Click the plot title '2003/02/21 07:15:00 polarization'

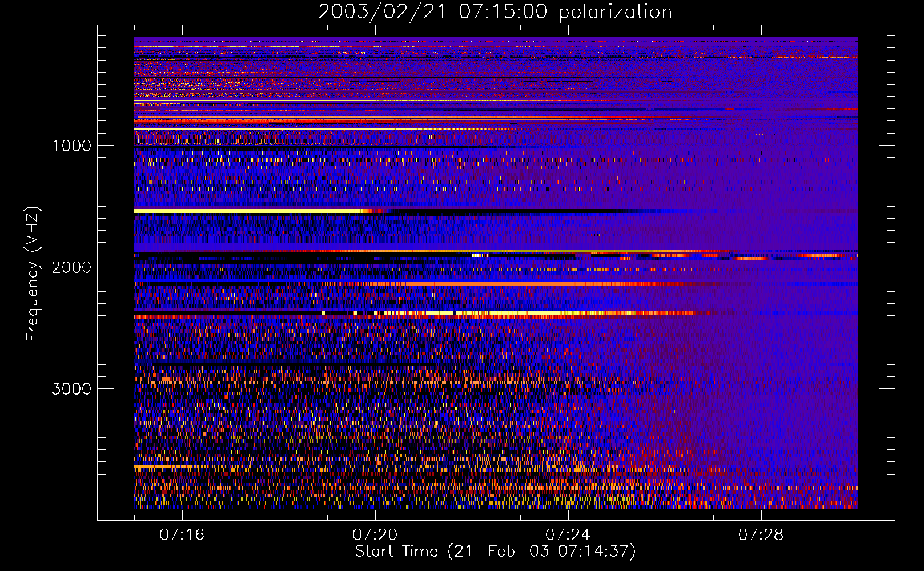click(x=495, y=12)
